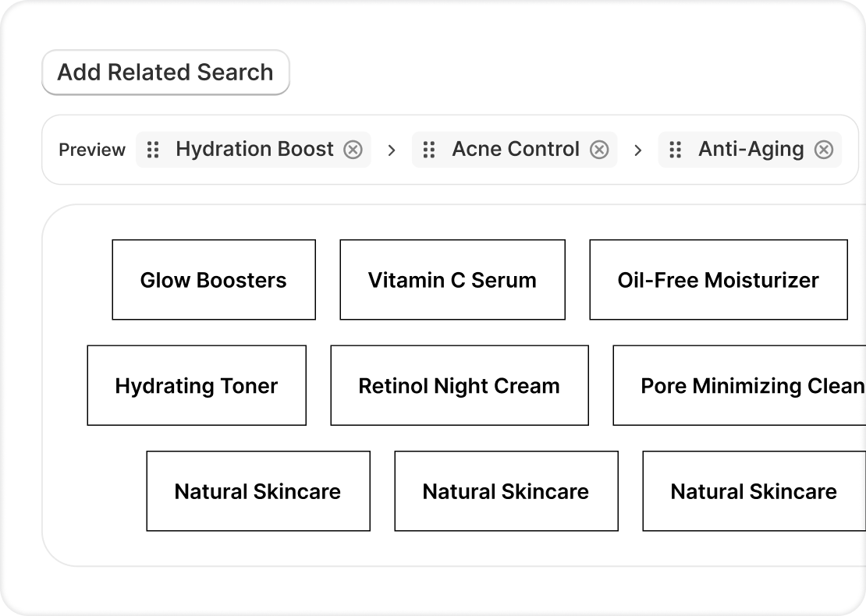Click the Hydration Boost chip label
The height and width of the screenshot is (616, 866).
click(254, 150)
